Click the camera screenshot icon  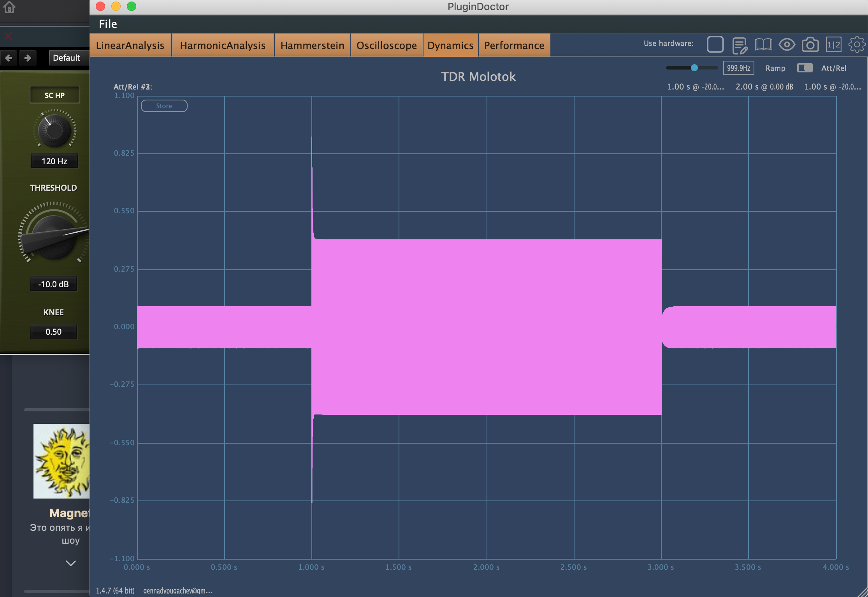pyautogui.click(x=810, y=45)
